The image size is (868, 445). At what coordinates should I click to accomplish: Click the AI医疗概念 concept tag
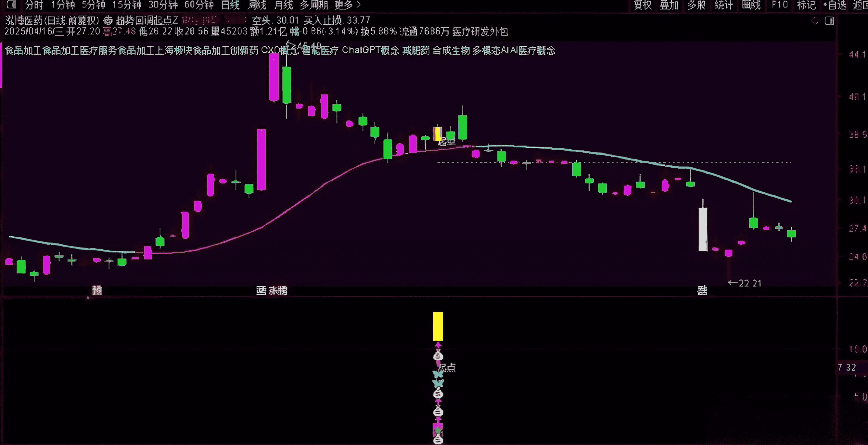[533, 50]
